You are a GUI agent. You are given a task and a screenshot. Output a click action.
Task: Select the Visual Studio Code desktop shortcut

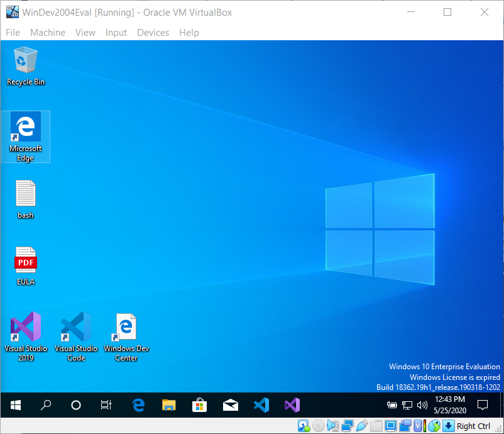click(76, 337)
